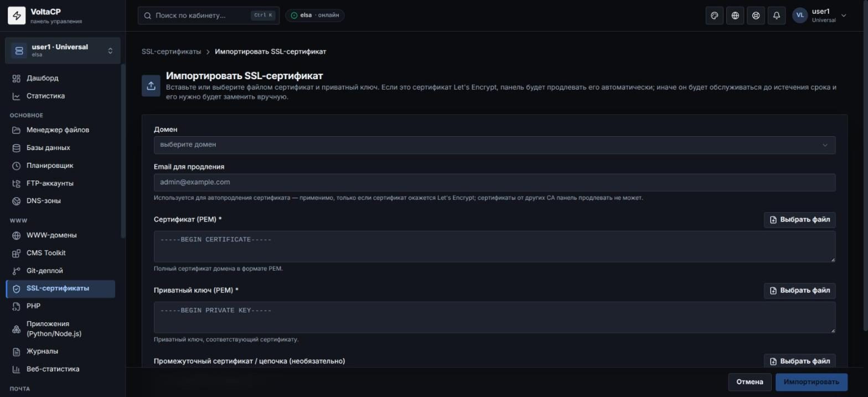Click the sidebar vertical scrollbar
This screenshot has width=868, height=397.
(123, 151)
